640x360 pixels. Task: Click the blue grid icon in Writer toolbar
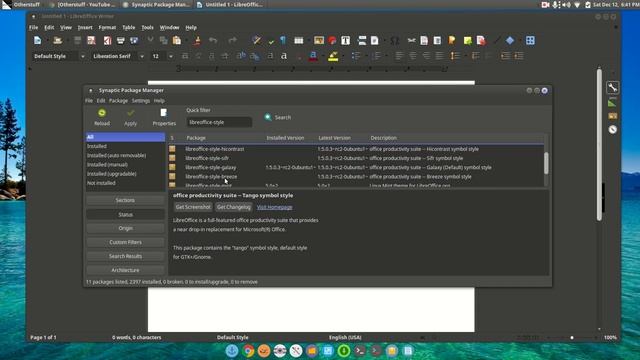click(x=530, y=40)
